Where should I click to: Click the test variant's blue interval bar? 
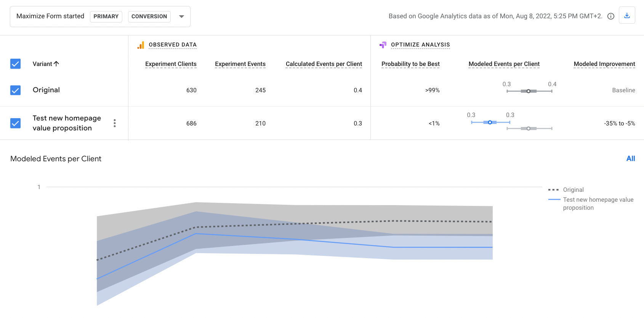pos(490,122)
